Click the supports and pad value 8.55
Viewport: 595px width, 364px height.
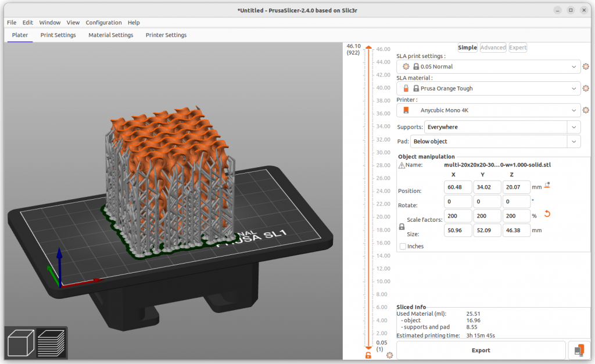(x=472, y=327)
